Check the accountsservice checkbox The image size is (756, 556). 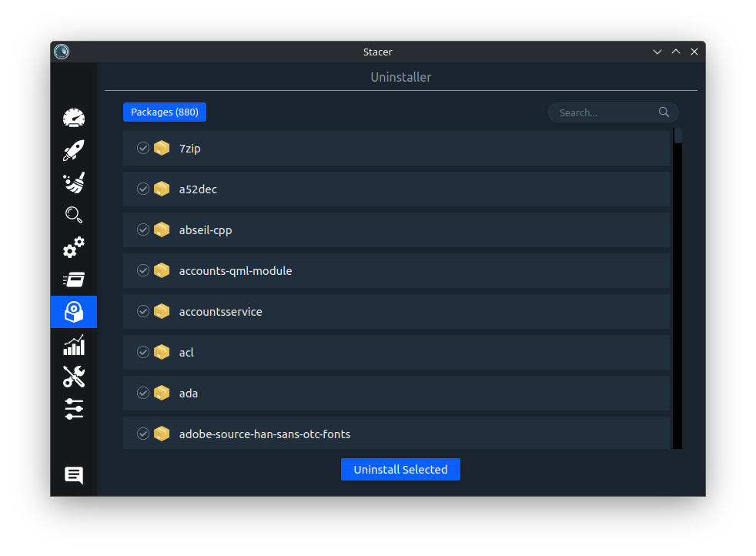(x=142, y=312)
